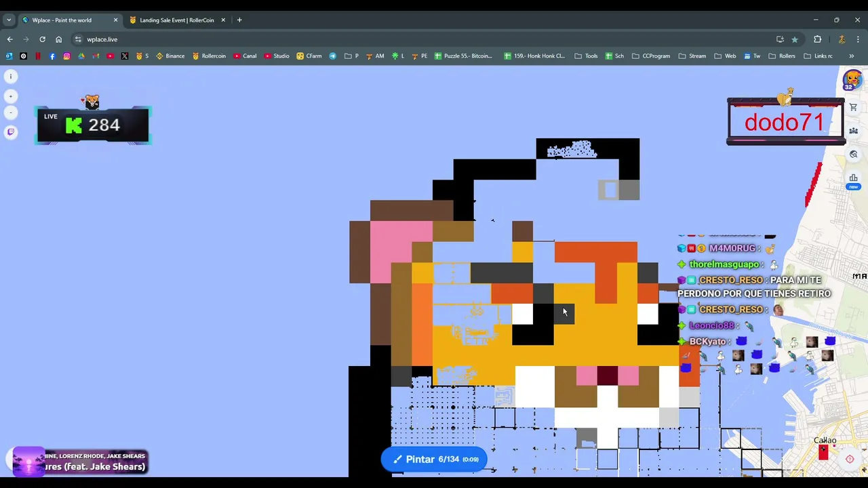Screen dimensions: 868x488
Task: Open the Instagram bookmark icon
Action: 66,56
